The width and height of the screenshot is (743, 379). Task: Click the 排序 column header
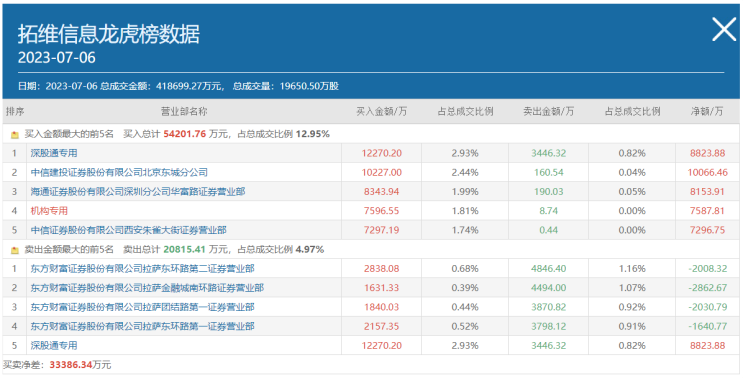(15, 112)
